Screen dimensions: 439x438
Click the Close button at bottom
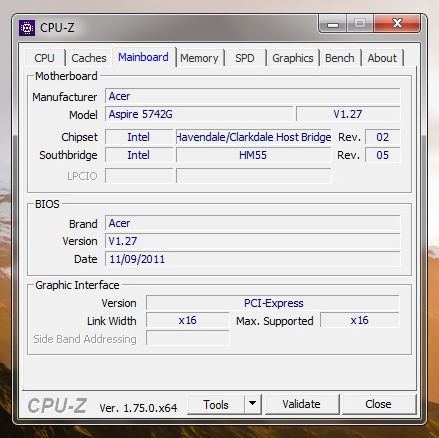pyautogui.click(x=378, y=404)
